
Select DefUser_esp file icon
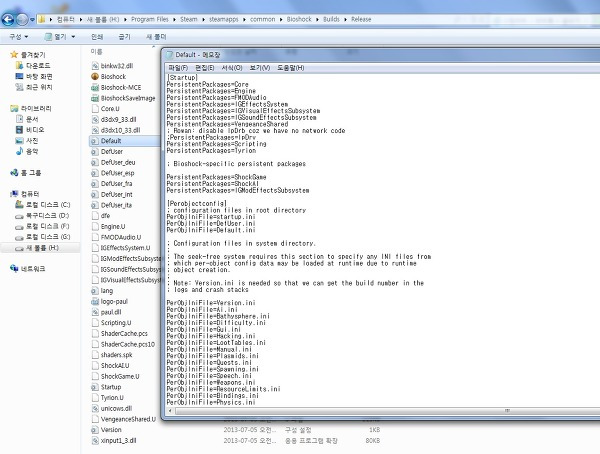[x=95, y=173]
